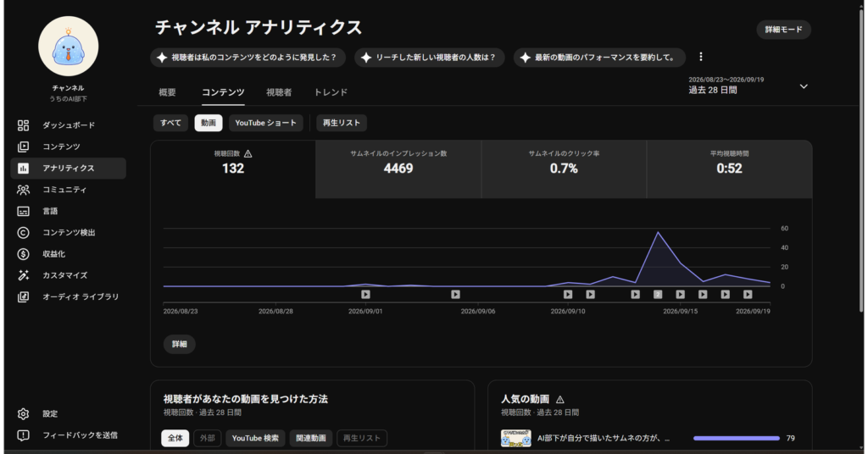Open the 設定 gear icon
The height and width of the screenshot is (454, 868).
23,413
